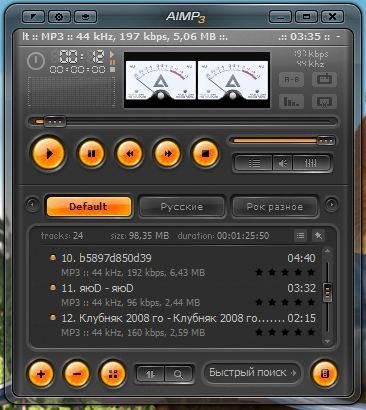The image size is (366, 410).
Task: Toggle the repeat track button
Action: [x=324, y=80]
